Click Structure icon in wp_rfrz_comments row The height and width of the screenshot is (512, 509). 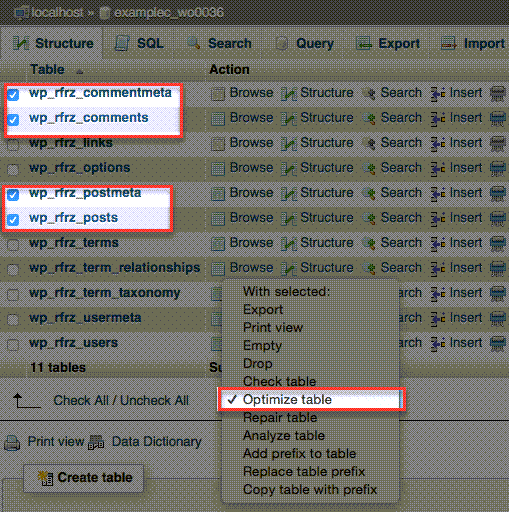point(289,119)
